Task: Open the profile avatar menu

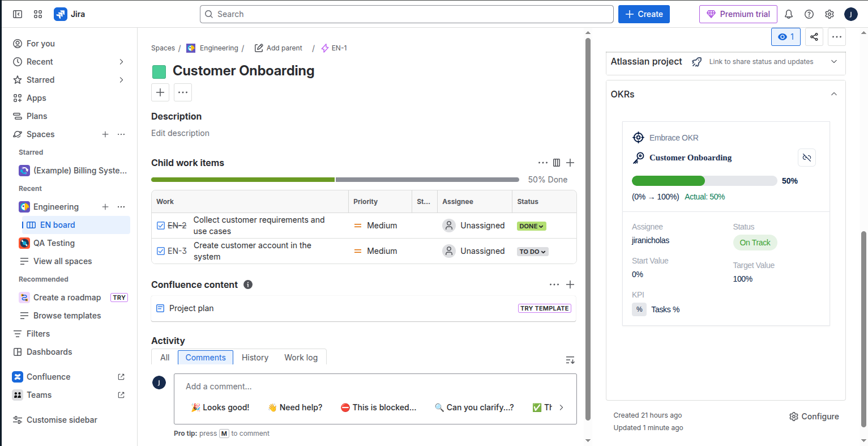Action: [x=850, y=14]
